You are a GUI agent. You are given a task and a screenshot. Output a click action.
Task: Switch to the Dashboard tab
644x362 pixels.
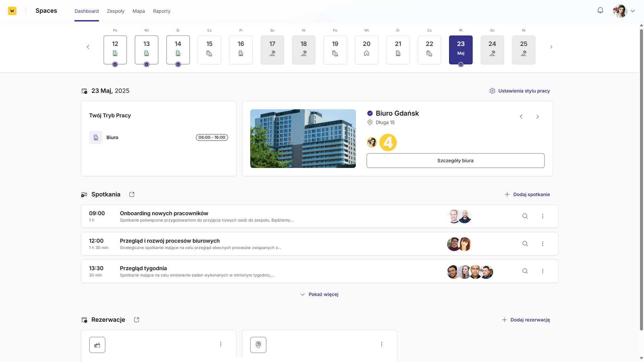click(x=87, y=11)
